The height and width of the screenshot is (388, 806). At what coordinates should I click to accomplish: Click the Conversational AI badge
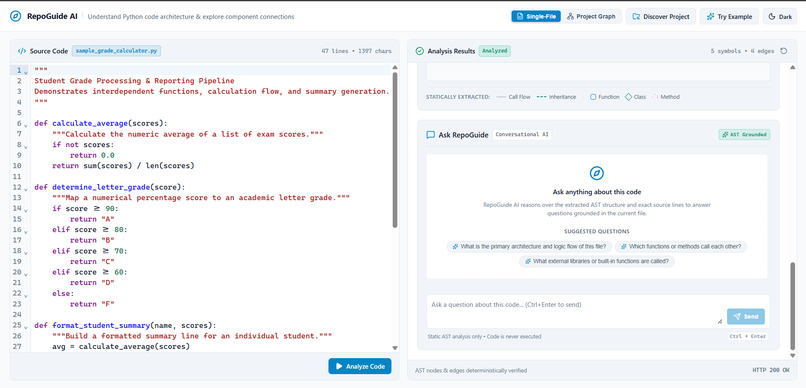522,135
